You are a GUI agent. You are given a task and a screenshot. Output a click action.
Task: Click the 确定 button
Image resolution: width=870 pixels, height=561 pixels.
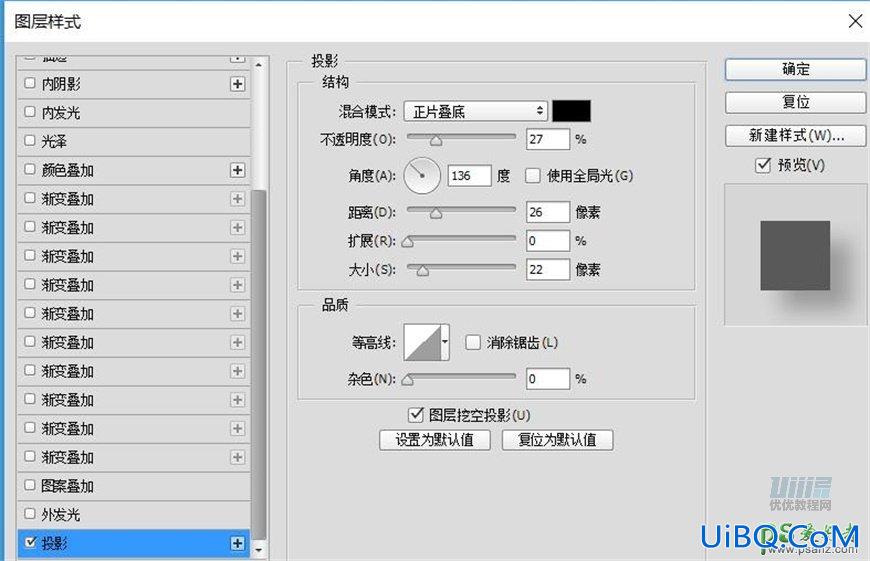point(795,70)
